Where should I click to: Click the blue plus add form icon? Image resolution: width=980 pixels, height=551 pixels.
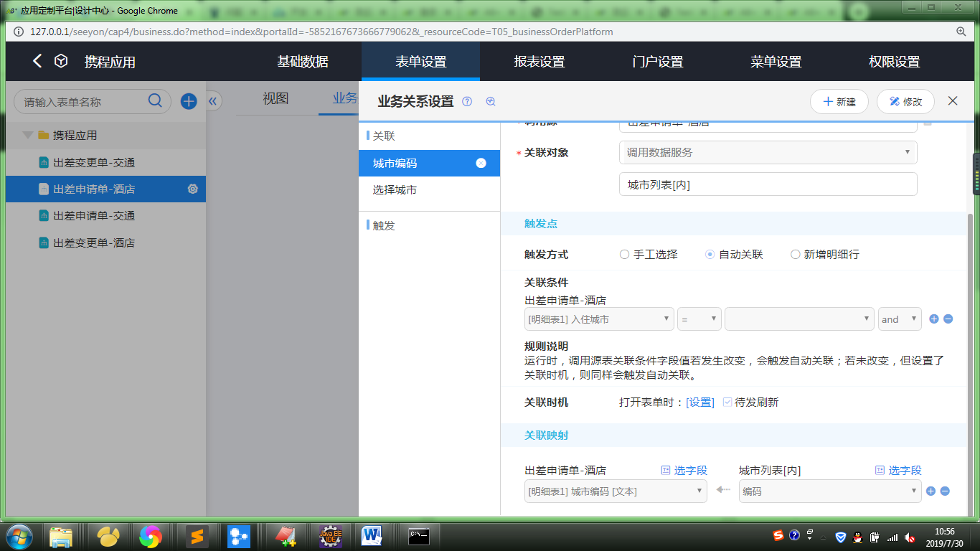pyautogui.click(x=189, y=101)
